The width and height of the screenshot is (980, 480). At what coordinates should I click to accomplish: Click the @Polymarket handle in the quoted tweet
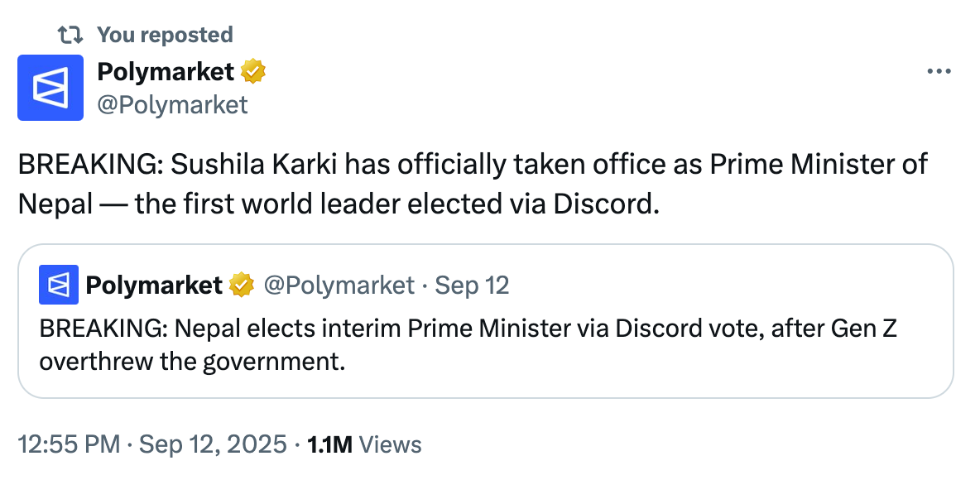pyautogui.click(x=339, y=286)
